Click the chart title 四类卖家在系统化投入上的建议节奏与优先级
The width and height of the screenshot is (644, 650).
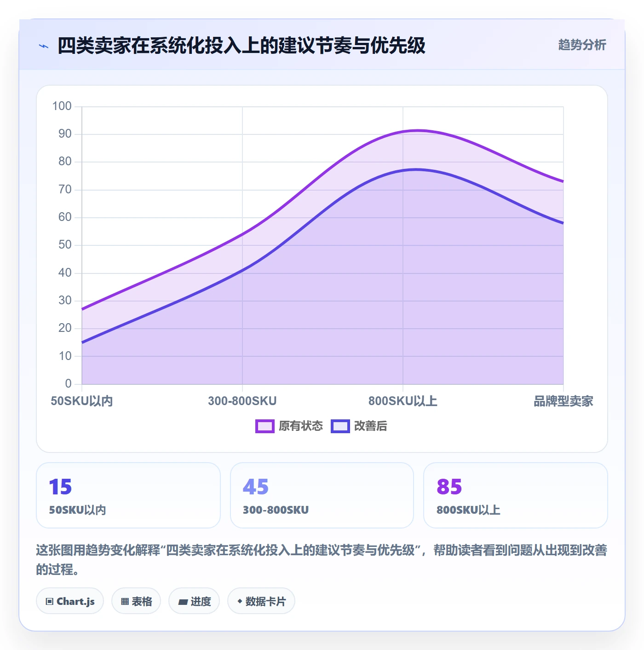(241, 46)
